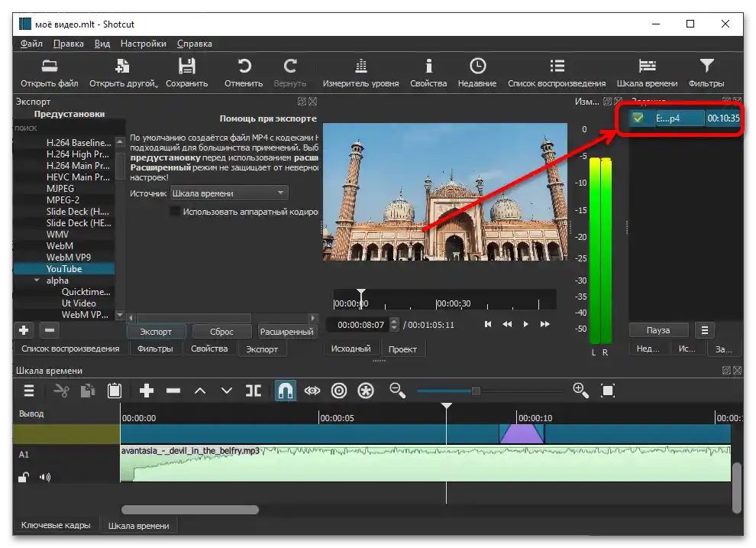Reset export settings with Сброс

click(x=221, y=332)
